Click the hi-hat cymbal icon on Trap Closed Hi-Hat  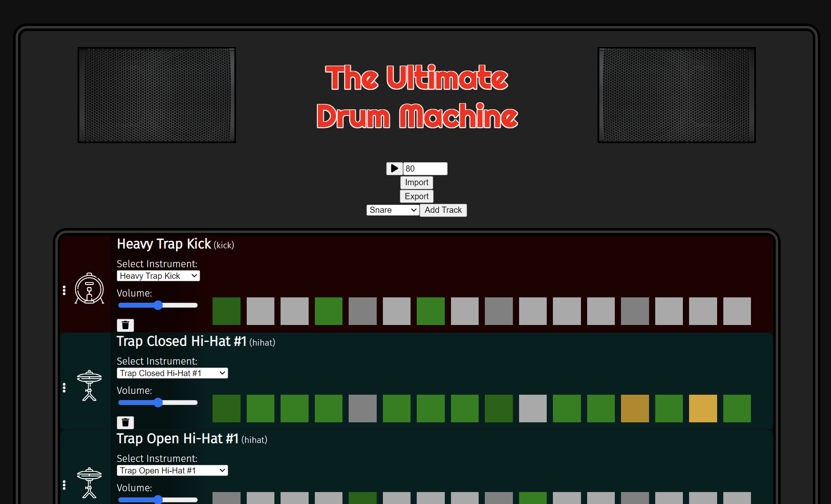coord(89,386)
